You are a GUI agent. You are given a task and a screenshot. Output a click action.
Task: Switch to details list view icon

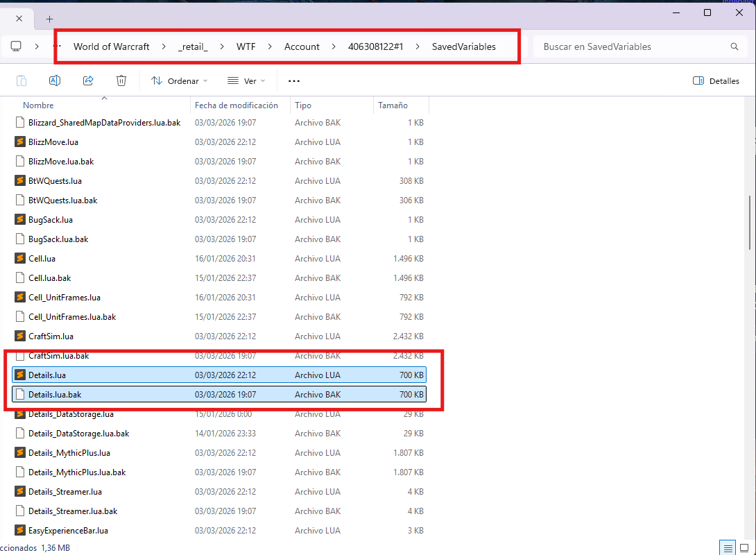point(728,548)
